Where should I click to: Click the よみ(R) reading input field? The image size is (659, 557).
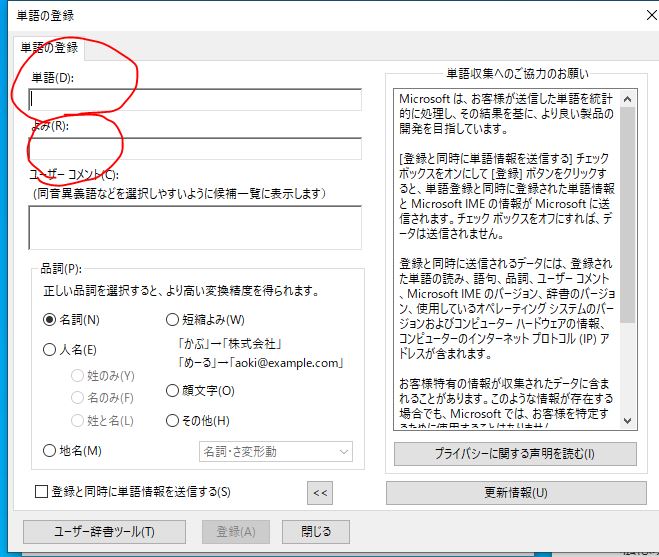point(195,148)
